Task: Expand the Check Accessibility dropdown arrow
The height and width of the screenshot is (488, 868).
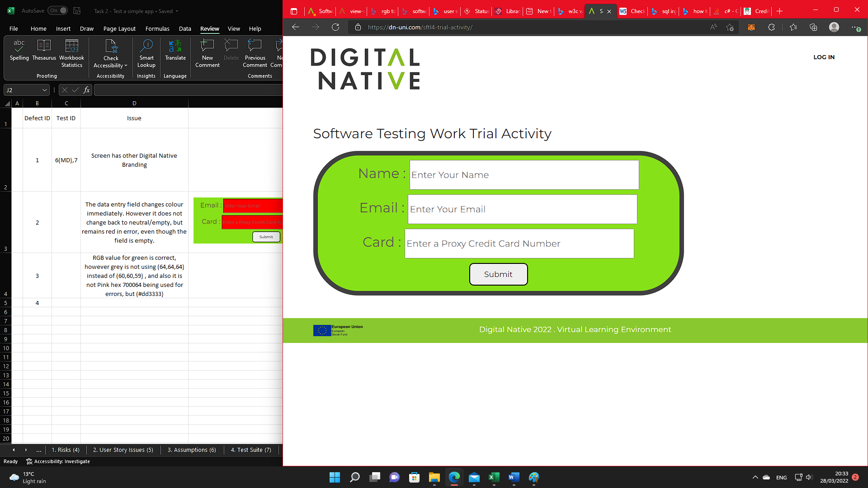Action: click(126, 66)
